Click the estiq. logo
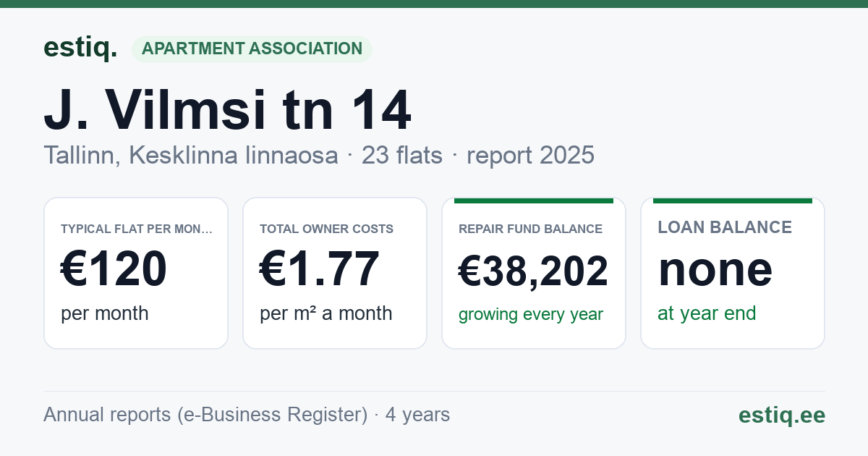 coord(80,48)
